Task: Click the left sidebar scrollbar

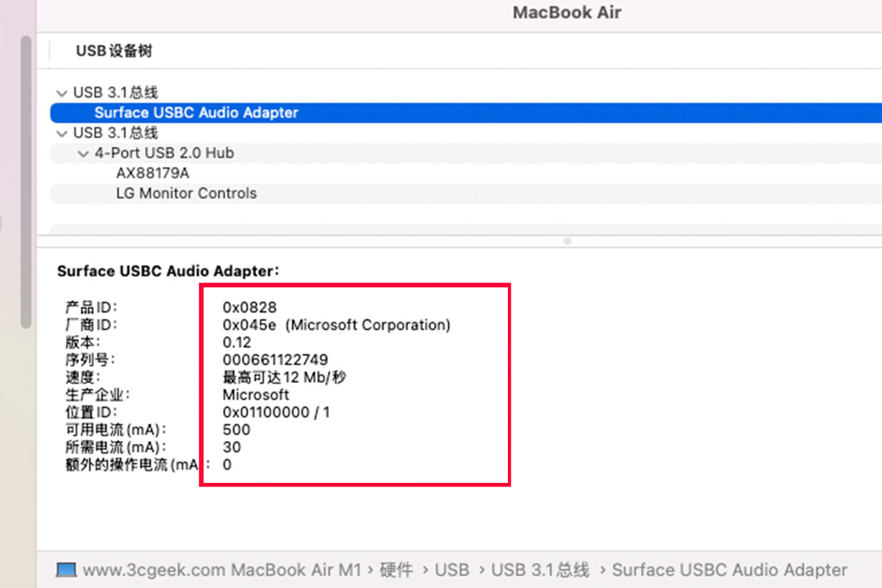Action: coord(26,182)
